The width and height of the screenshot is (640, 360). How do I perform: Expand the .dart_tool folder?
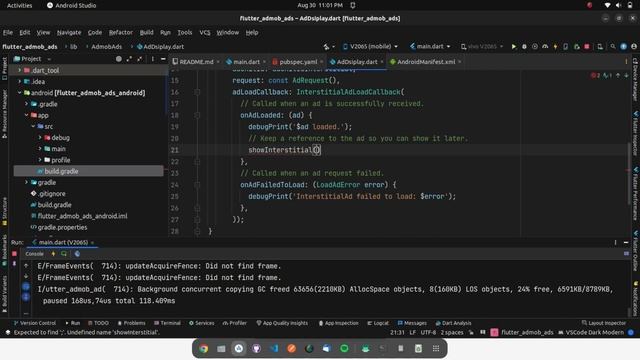point(19,70)
